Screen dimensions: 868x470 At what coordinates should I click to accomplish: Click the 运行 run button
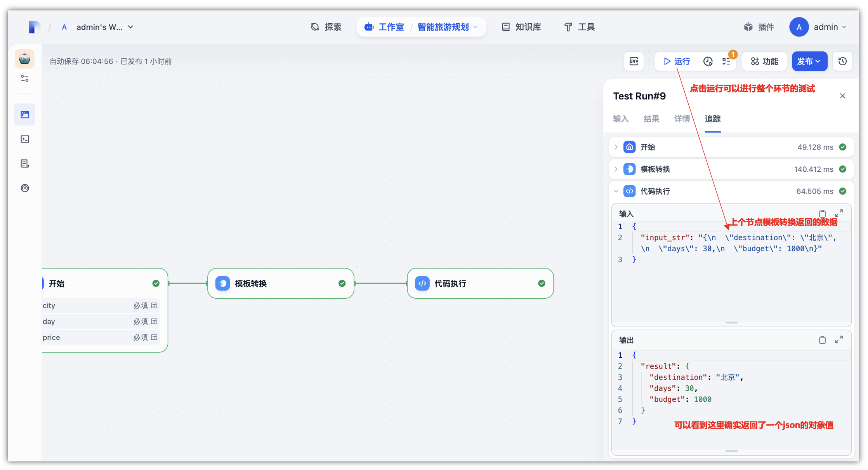(x=677, y=61)
